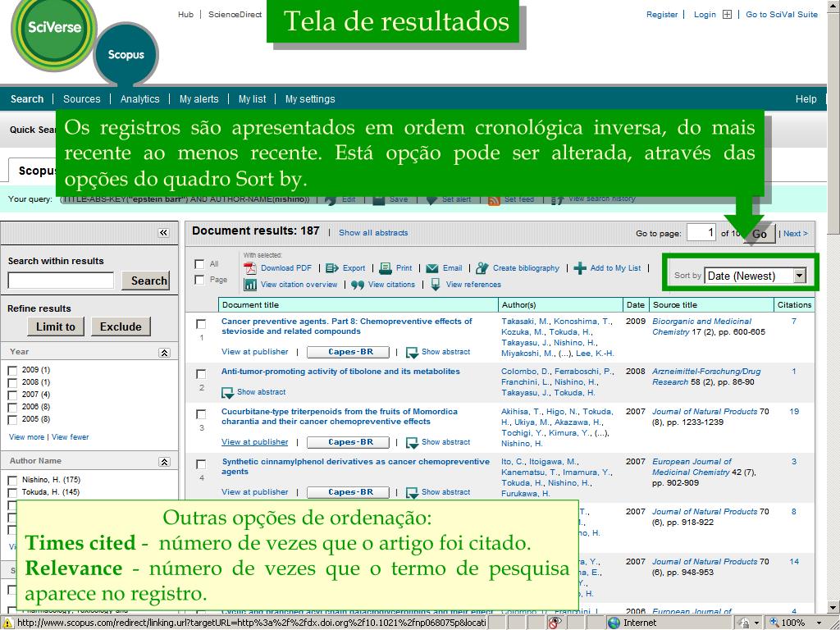
Task: Open the Analytics menu tab
Action: [x=139, y=99]
